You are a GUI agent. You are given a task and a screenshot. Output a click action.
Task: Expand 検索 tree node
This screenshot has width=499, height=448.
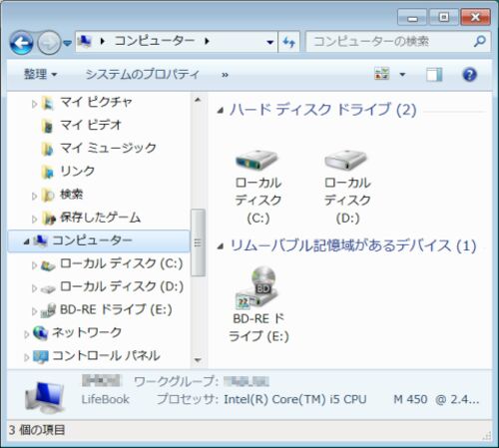(34, 197)
